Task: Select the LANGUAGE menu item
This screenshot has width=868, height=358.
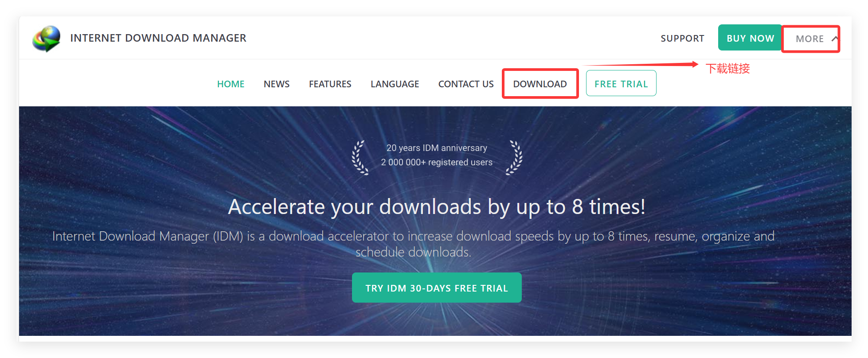Action: click(395, 84)
